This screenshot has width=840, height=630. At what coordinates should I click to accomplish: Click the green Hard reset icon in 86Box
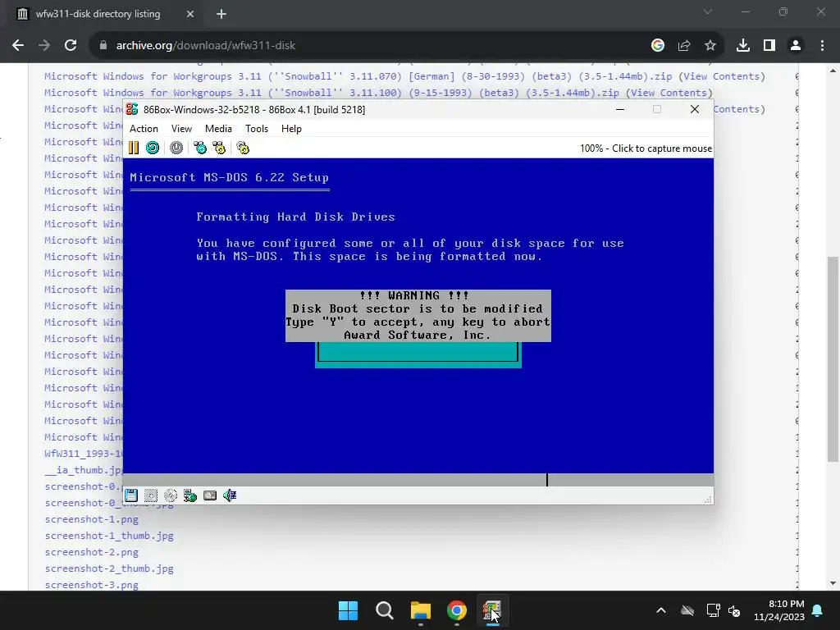tap(153, 148)
